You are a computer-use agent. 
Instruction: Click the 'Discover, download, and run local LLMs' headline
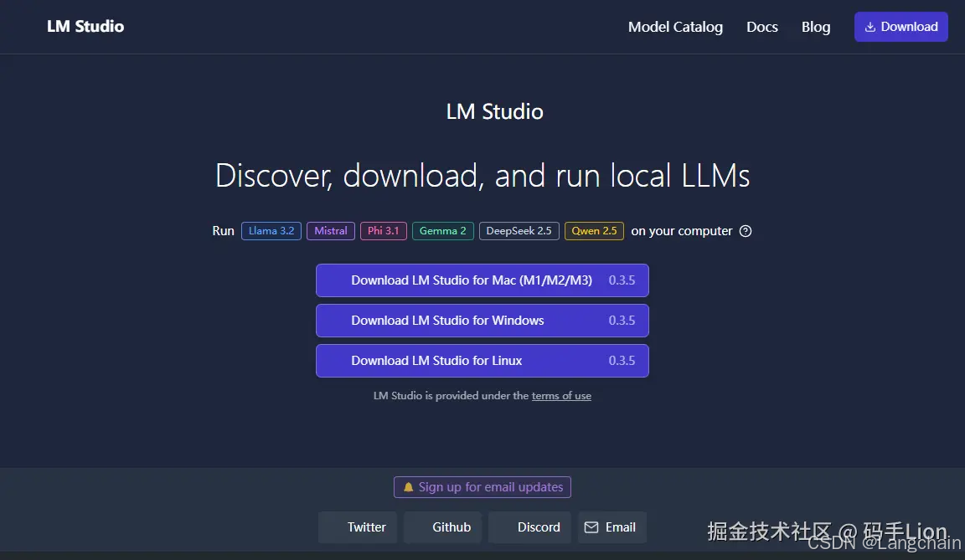point(482,176)
